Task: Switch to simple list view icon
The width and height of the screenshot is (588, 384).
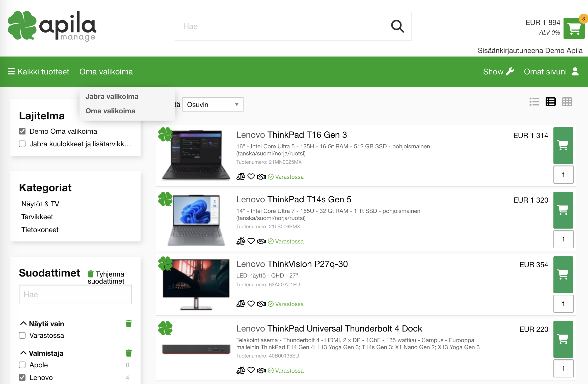Action: point(534,102)
